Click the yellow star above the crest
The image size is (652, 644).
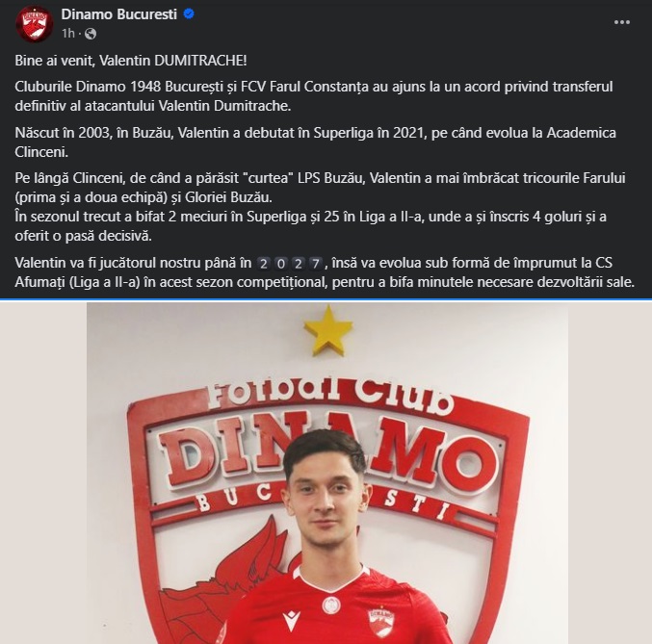tap(328, 330)
